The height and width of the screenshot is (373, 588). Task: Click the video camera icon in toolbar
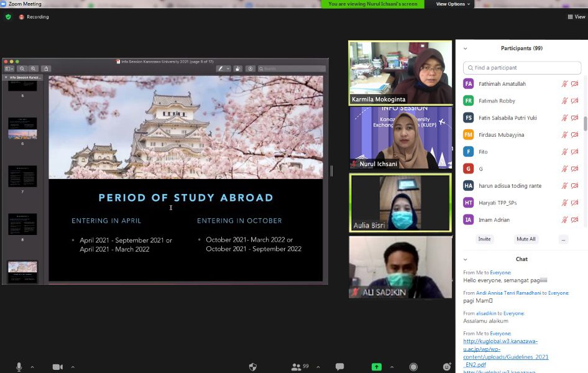(57, 367)
